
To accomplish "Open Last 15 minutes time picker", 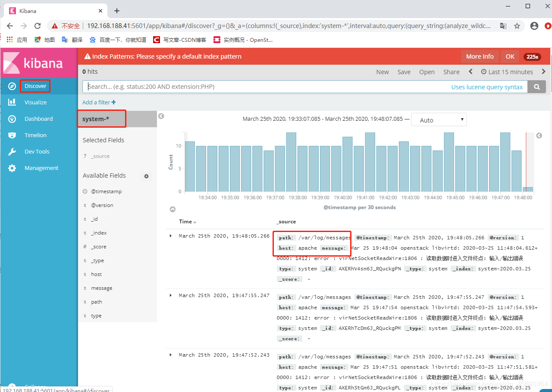I will 507,72.
